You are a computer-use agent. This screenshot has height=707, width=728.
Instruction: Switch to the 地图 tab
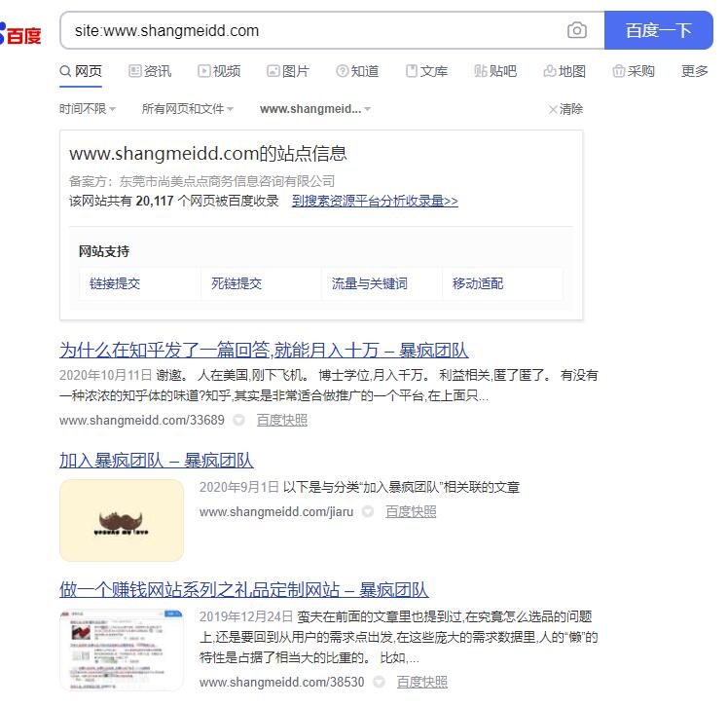pyautogui.click(x=564, y=71)
